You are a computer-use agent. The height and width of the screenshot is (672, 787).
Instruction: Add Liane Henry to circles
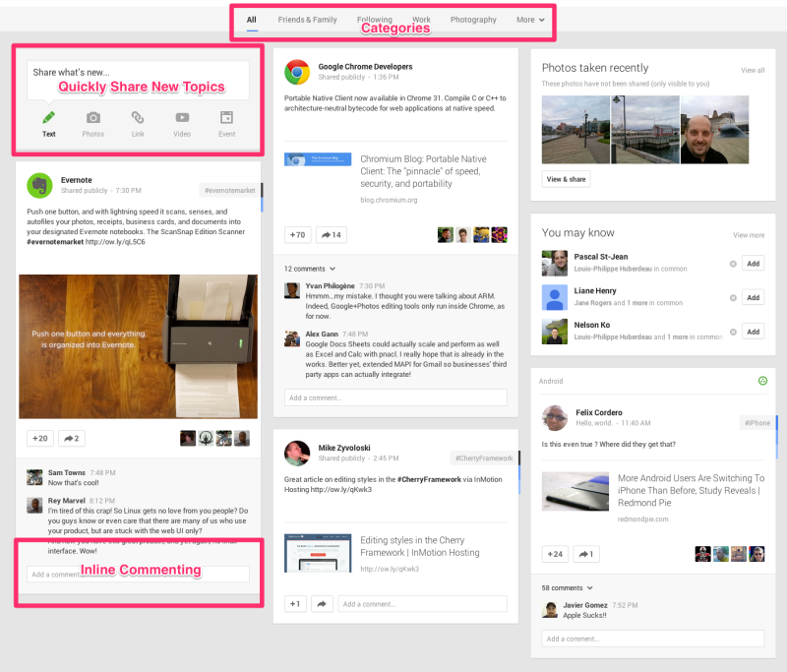pyautogui.click(x=753, y=297)
